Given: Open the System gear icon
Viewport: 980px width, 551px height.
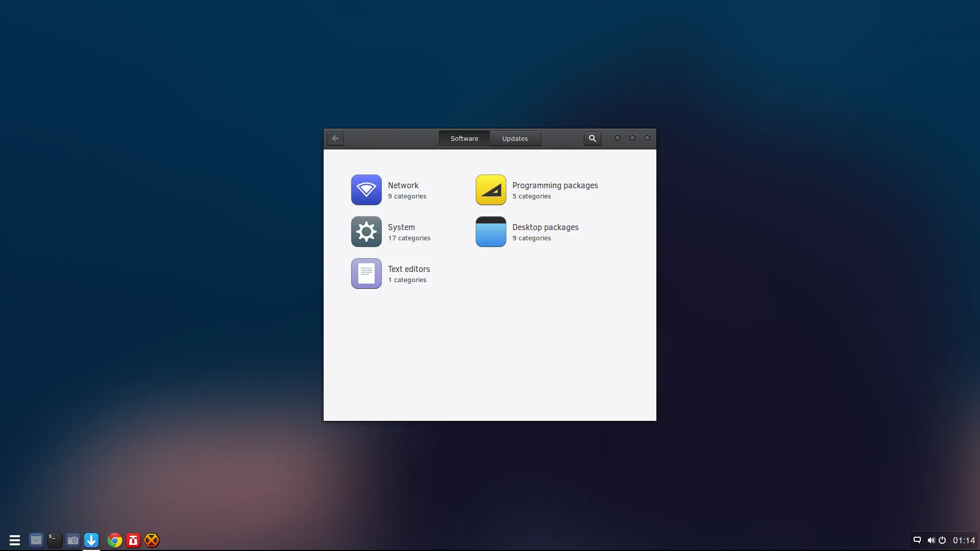Looking at the screenshot, I should tap(366, 232).
